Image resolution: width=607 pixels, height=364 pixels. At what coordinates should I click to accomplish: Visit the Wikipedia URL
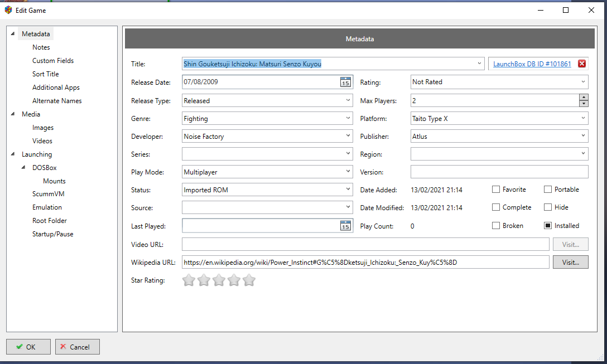click(x=571, y=262)
